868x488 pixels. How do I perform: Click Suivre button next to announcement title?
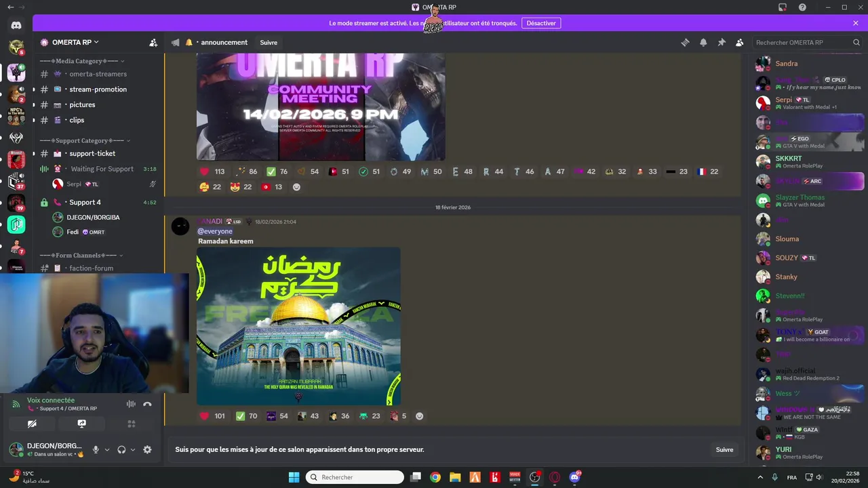coord(269,43)
